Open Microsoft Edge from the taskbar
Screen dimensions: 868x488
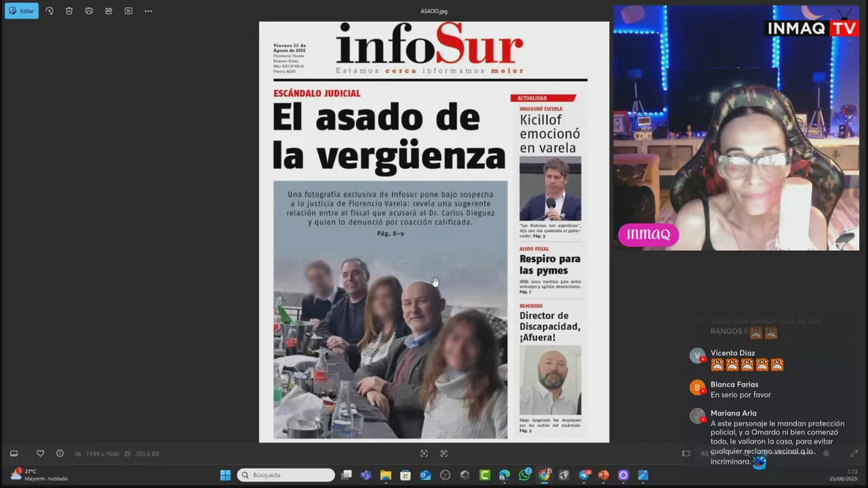[x=505, y=475]
